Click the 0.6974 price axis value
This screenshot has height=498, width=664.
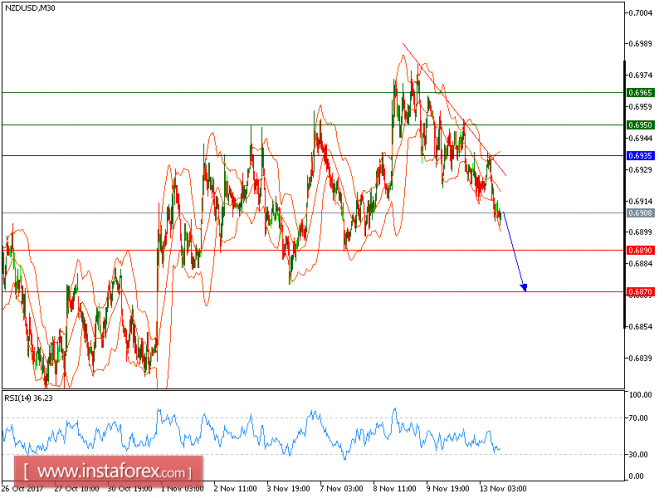click(641, 75)
